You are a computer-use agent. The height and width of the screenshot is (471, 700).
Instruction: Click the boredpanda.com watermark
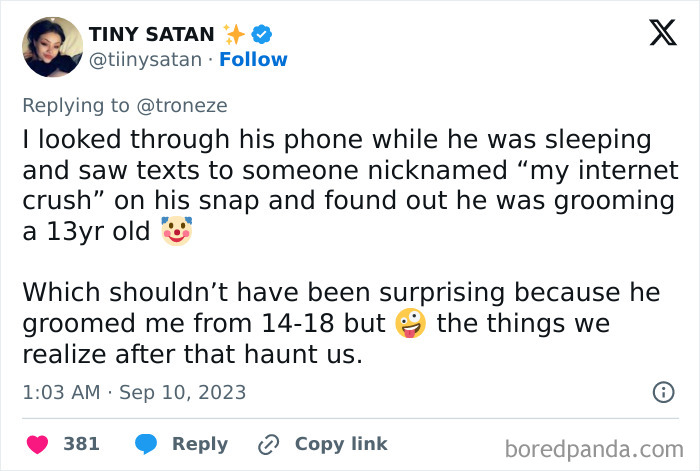click(594, 449)
